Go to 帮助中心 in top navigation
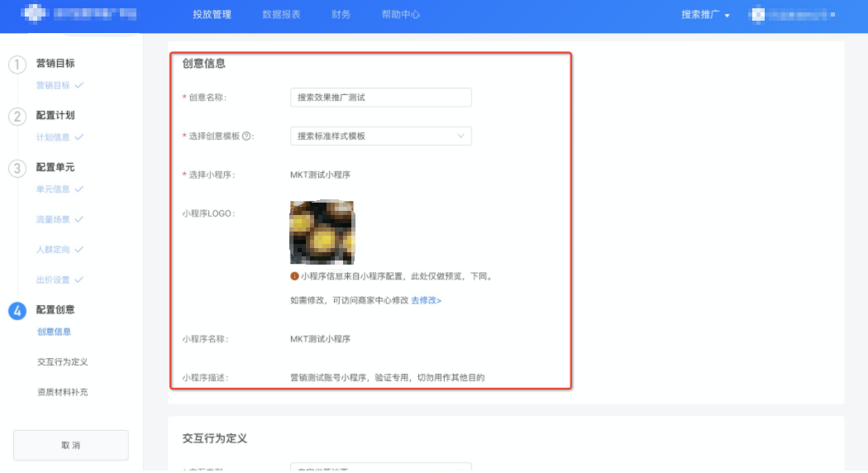 (400, 15)
